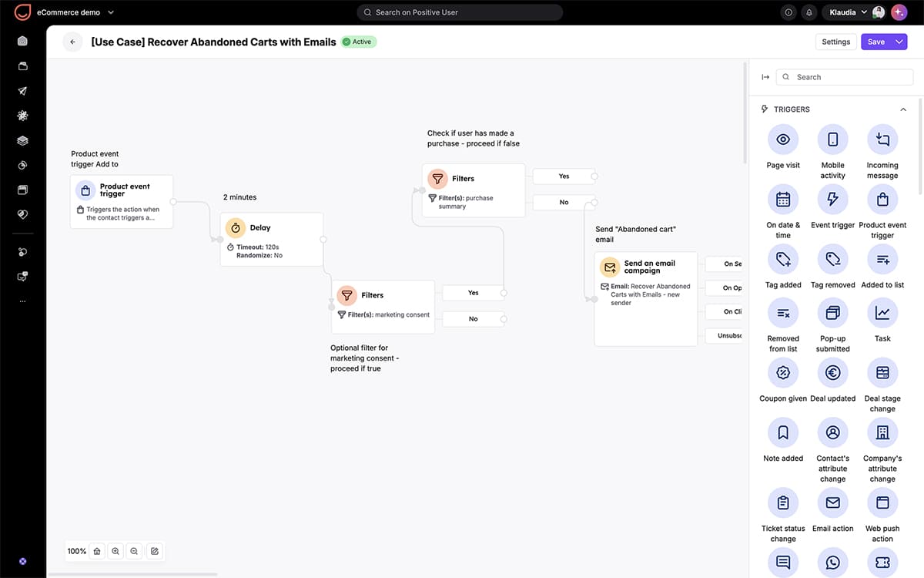Viewport: 924px width, 578px height.
Task: Select the marketing consent Filters node
Action: 383,307
